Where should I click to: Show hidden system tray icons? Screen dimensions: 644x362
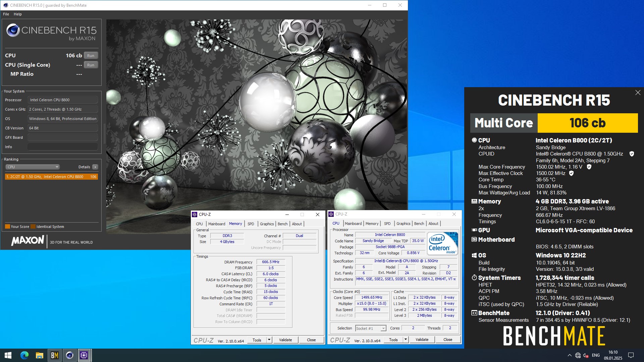tap(570, 355)
